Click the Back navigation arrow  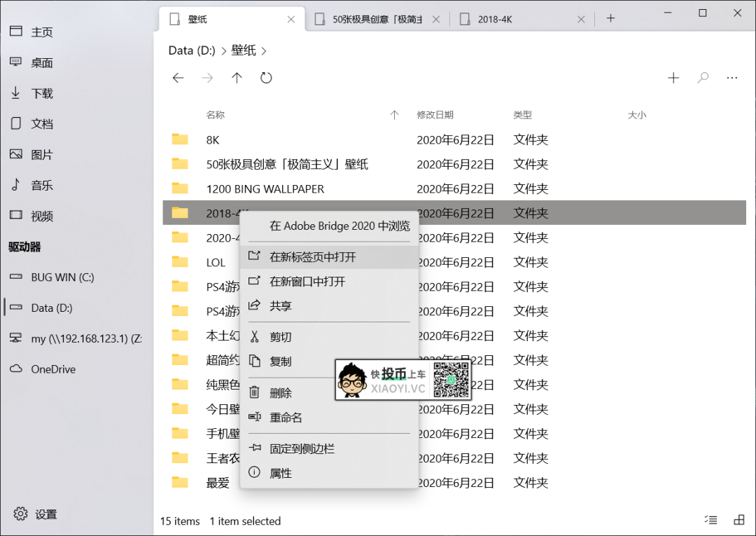click(x=178, y=78)
